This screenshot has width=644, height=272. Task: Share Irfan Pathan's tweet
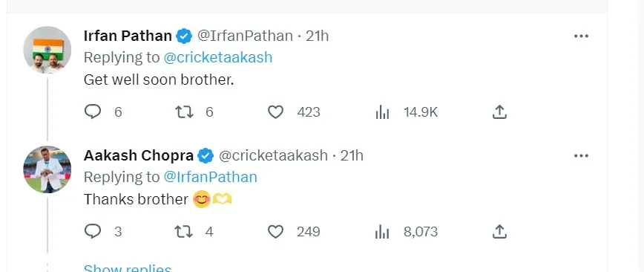[499, 111]
